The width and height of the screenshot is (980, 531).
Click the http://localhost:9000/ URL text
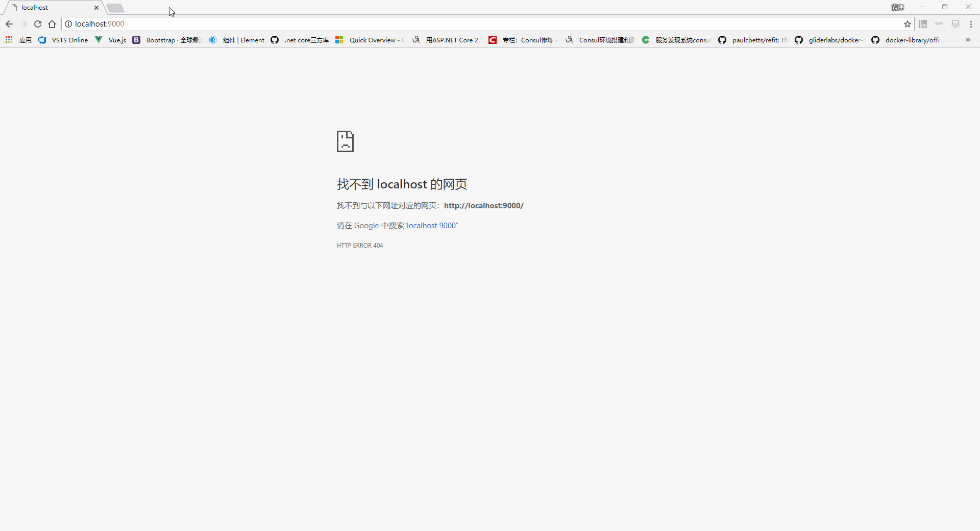[484, 206]
